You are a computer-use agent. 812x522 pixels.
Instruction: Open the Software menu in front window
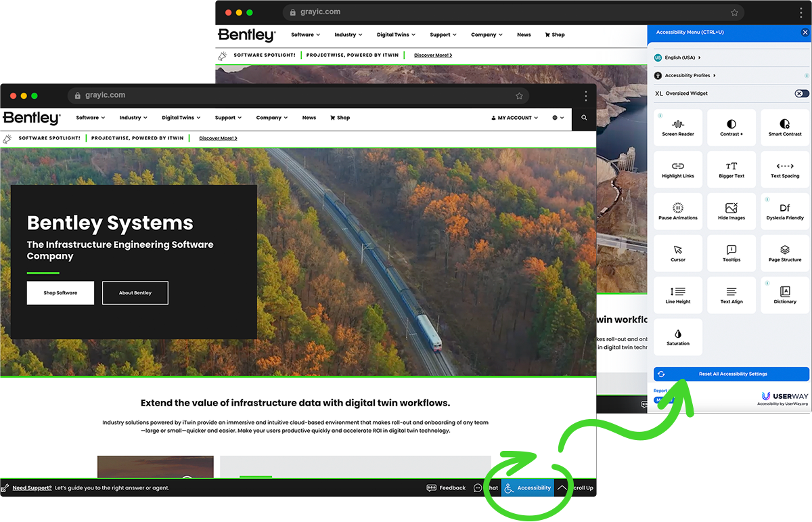coord(90,118)
